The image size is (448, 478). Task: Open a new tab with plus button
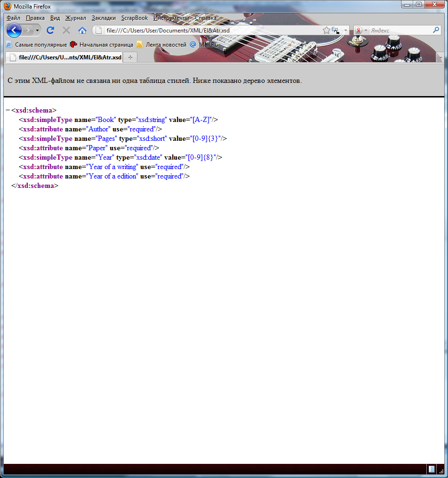[x=130, y=57]
